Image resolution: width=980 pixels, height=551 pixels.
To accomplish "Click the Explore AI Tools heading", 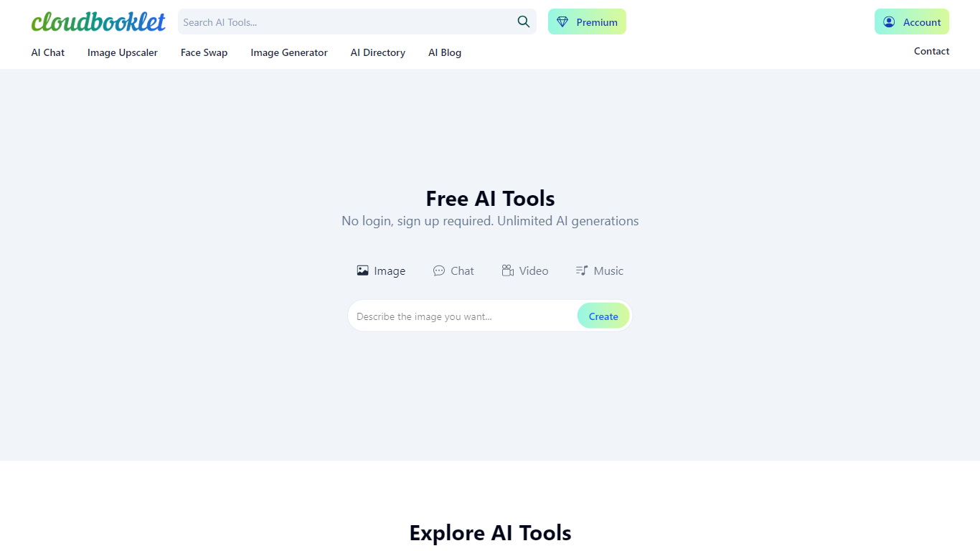I will (490, 532).
